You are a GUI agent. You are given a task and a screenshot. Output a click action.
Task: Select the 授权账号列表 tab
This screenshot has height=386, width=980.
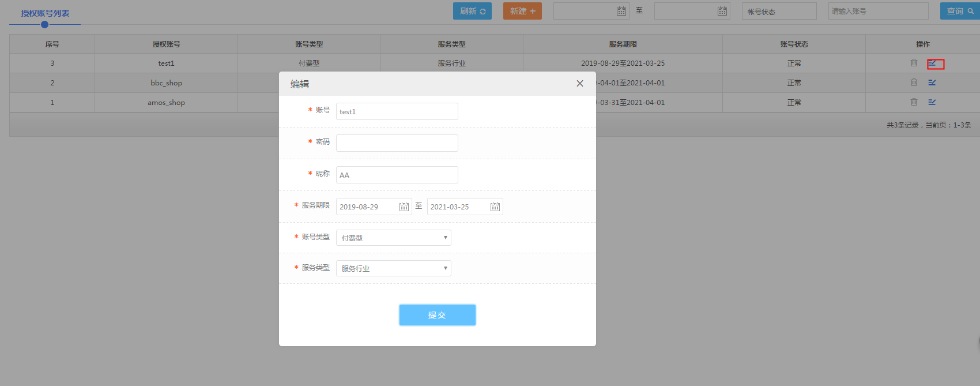pyautogui.click(x=45, y=13)
